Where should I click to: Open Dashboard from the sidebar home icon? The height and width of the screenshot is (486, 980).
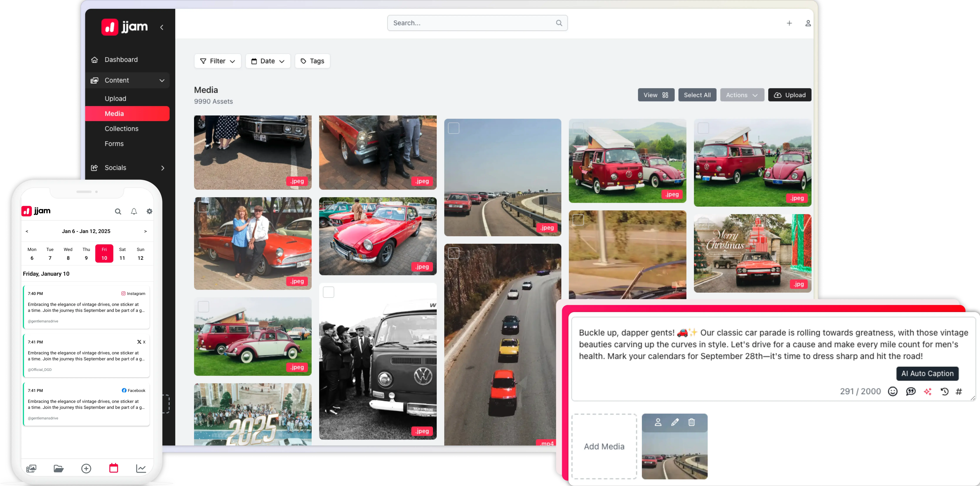click(94, 60)
